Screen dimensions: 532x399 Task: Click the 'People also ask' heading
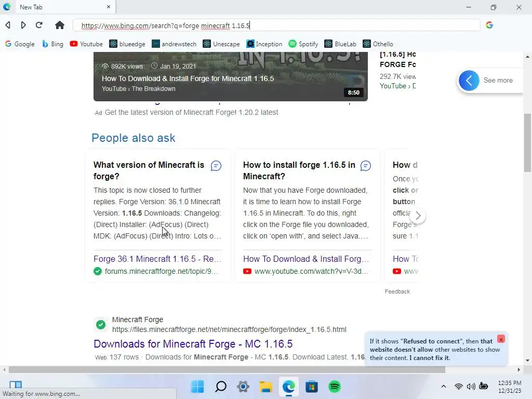point(134,138)
